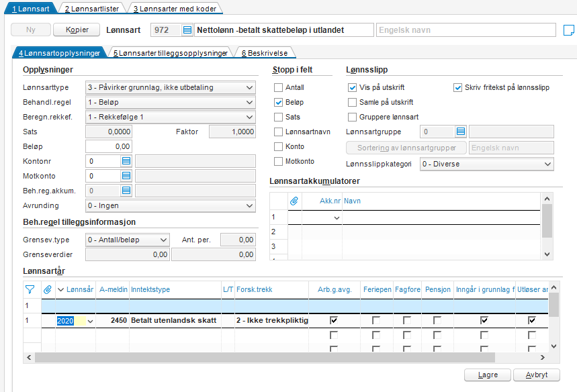Click the Engelsk navn input field at top

point(466,30)
